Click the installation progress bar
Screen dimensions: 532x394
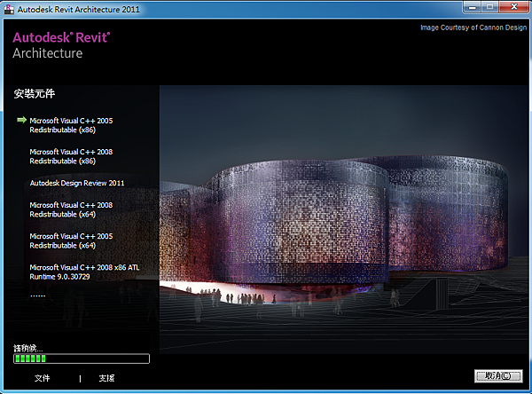coord(82,359)
